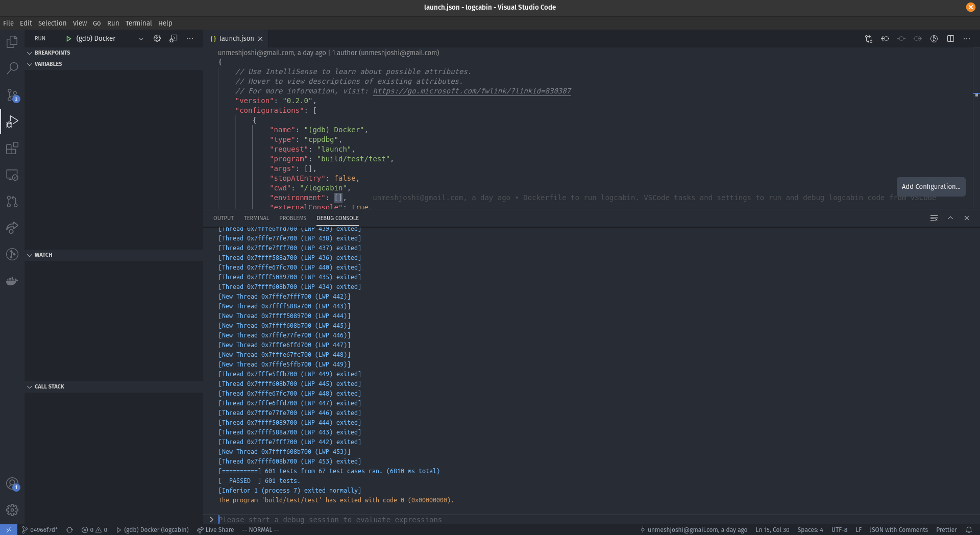
Task: Open the Explorer view in activity bar
Action: (x=12, y=42)
